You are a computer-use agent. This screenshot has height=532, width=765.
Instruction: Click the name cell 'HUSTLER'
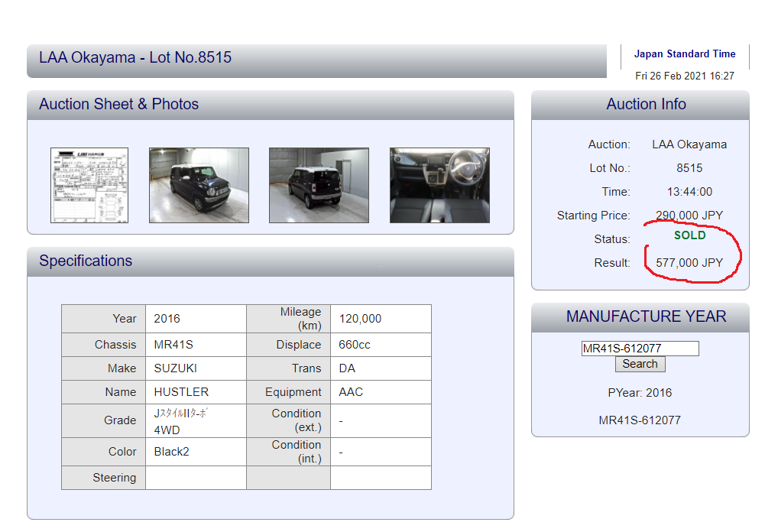[196, 392]
